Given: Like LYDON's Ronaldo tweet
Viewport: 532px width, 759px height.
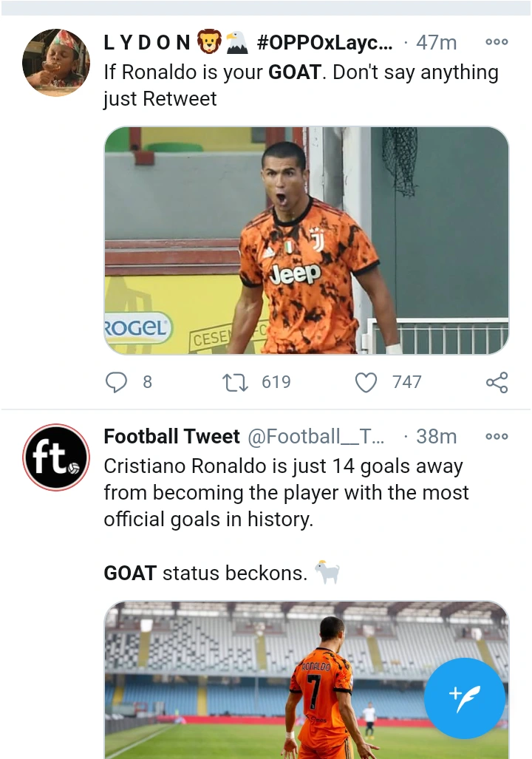Looking at the screenshot, I should (366, 381).
